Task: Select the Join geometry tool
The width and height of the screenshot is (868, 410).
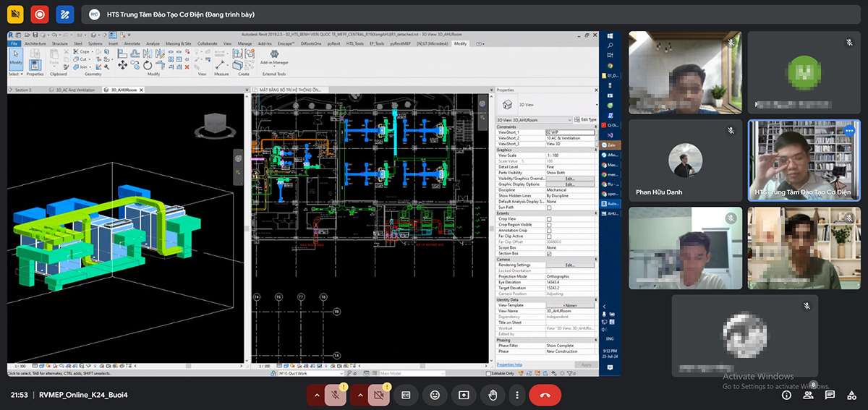Action: 82,66
